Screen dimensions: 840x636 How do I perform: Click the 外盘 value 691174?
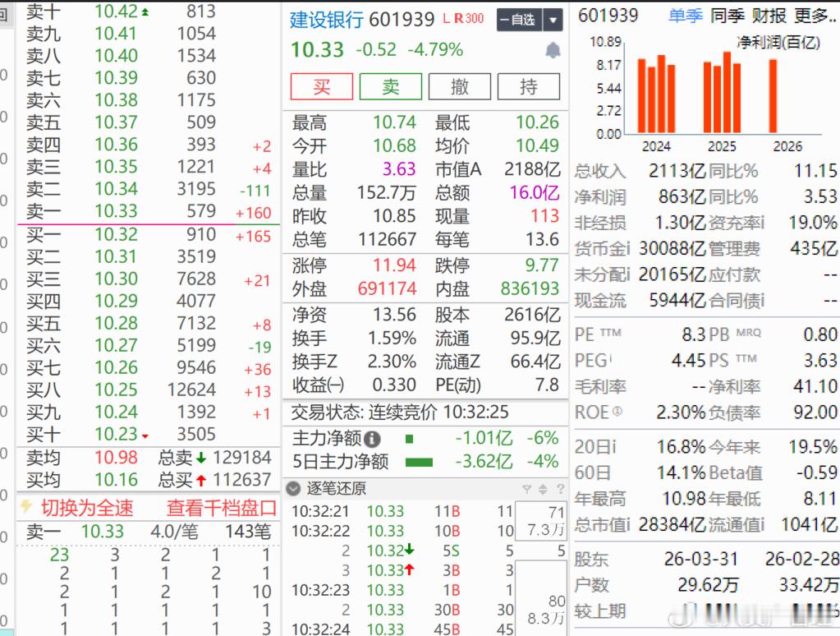tap(387, 288)
